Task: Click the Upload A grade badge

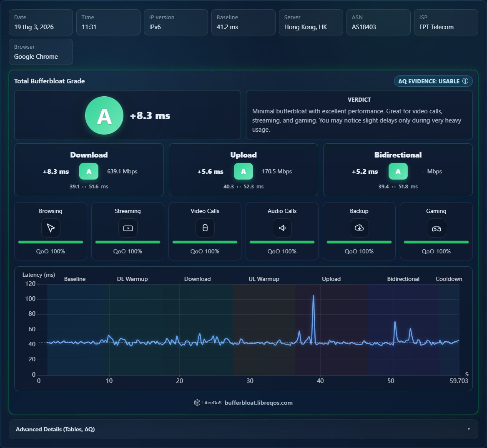Action: [x=243, y=171]
